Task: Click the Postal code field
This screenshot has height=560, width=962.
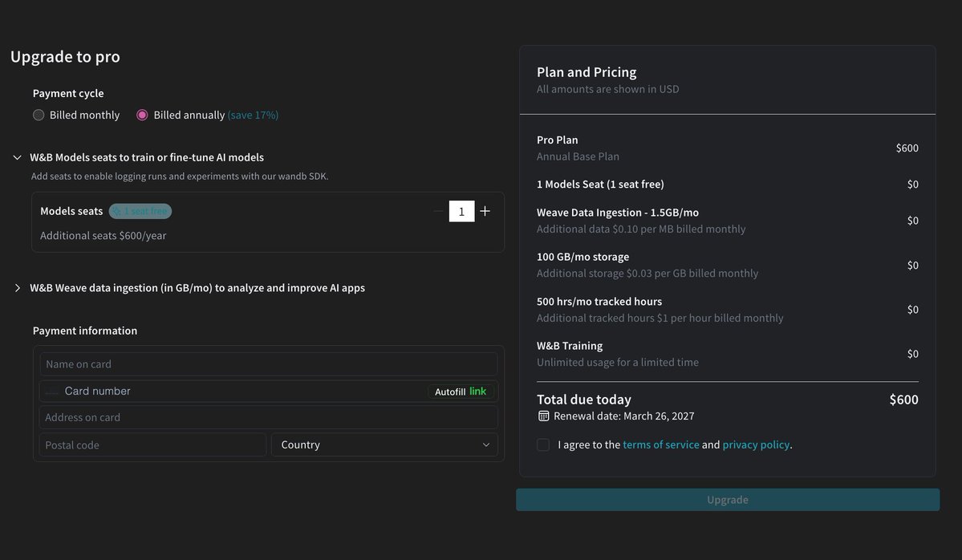Action: (152, 444)
